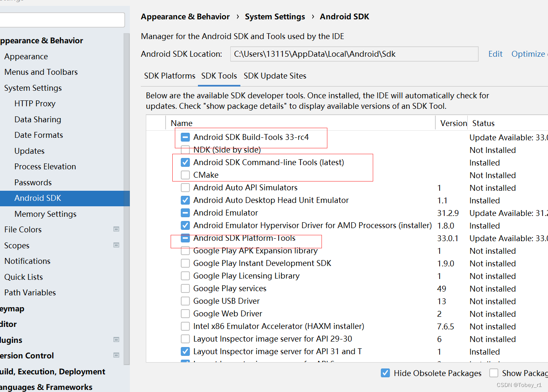Click the Android SDK Location path field
Screen dimensions: 548x392
[x=354, y=54]
